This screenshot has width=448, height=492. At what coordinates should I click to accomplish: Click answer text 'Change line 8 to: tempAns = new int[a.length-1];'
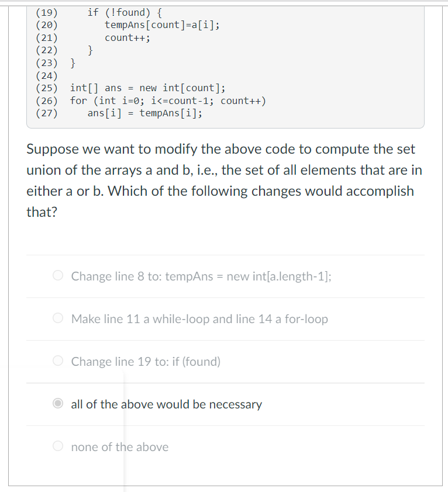[201, 276]
